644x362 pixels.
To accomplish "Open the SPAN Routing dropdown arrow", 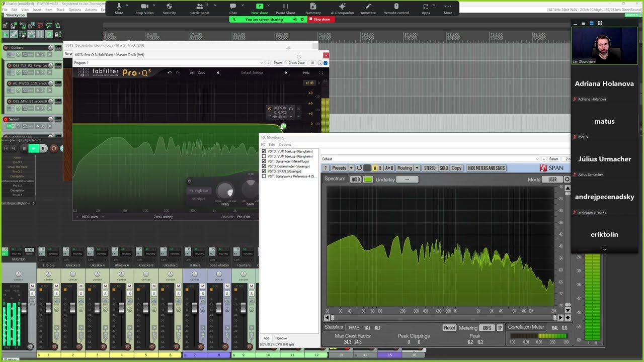I will tap(418, 168).
